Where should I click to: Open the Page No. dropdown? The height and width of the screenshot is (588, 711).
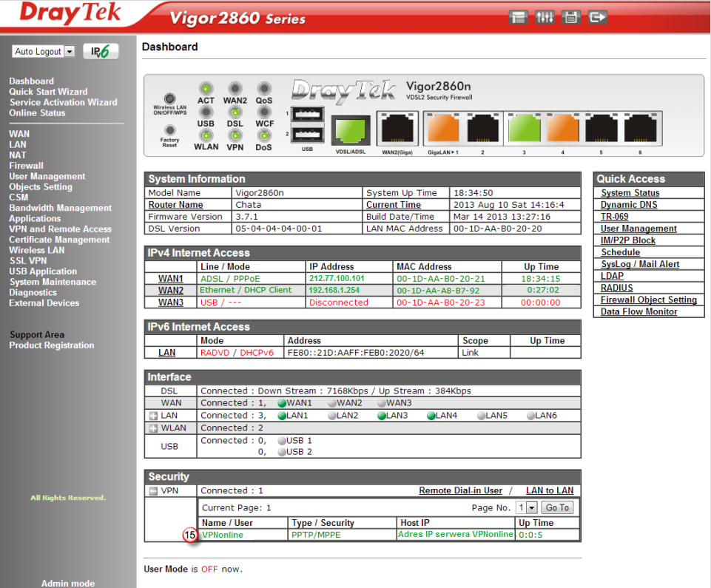point(527,508)
